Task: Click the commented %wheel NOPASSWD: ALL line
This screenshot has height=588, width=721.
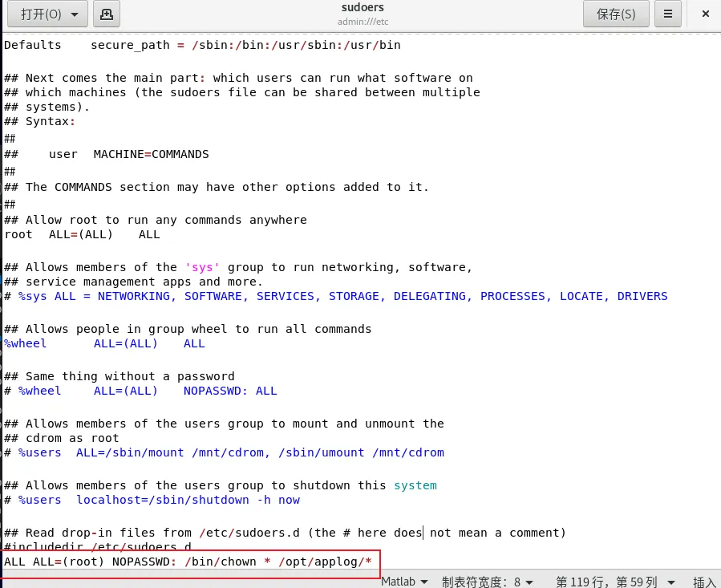Action: point(140,391)
